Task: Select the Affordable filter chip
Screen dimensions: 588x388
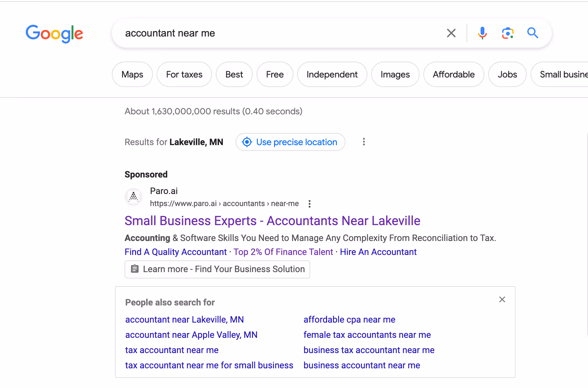Action: 454,74
